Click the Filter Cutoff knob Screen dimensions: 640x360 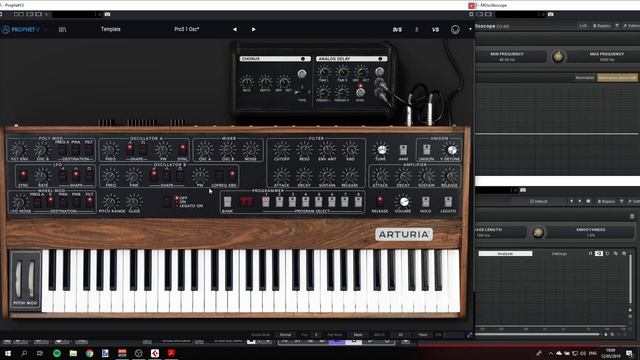[281, 149]
